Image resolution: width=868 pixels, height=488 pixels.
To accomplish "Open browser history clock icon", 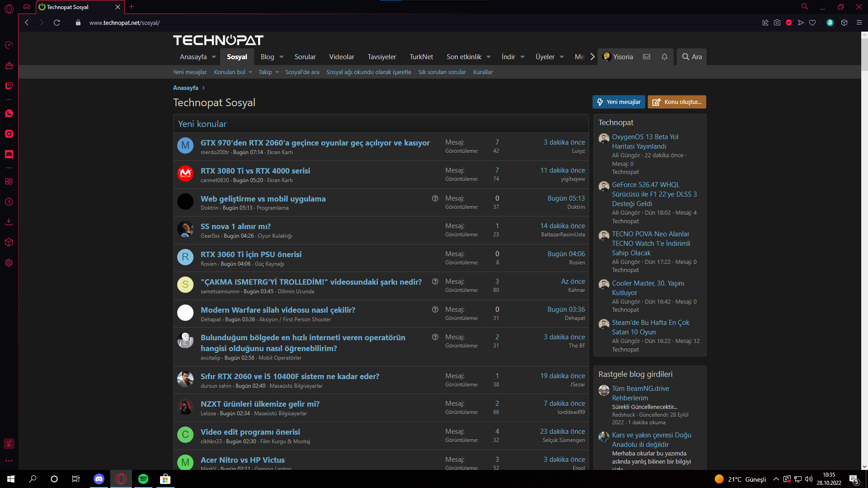I will (9, 202).
